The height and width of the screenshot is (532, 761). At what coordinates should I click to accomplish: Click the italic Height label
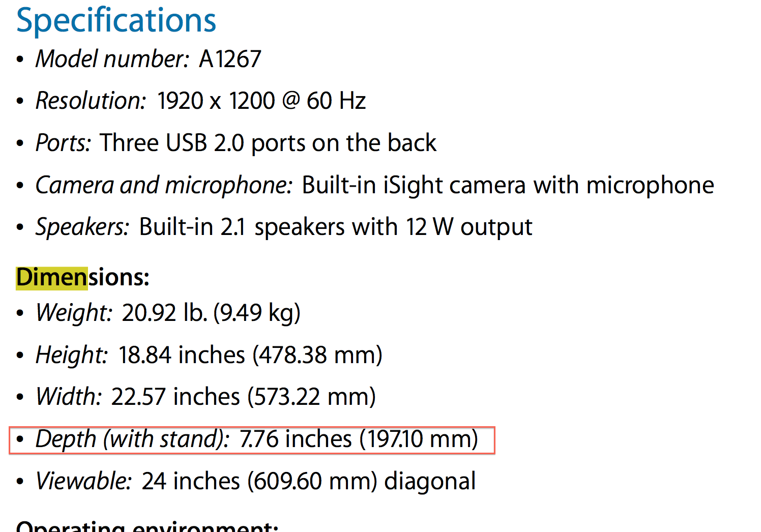click(x=71, y=355)
